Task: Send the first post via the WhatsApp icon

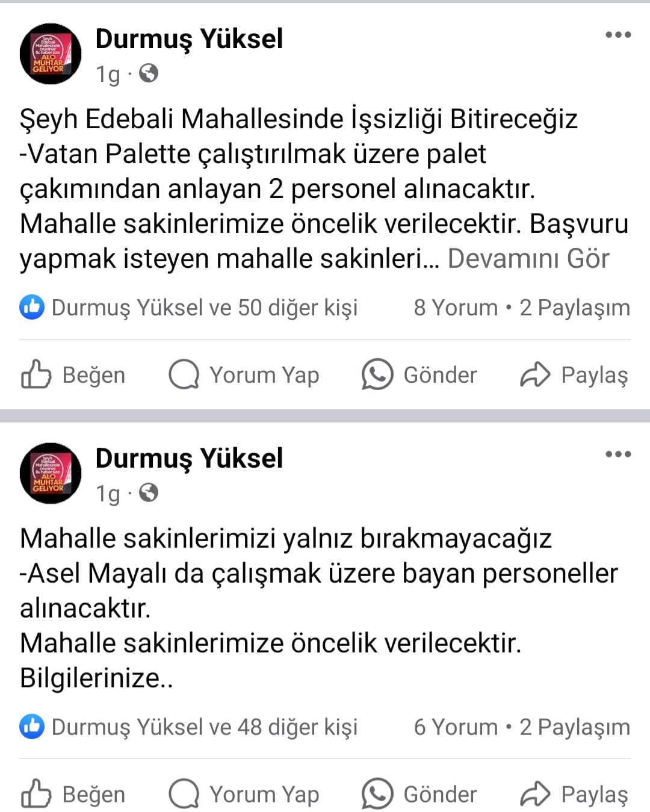Action: pyautogui.click(x=377, y=374)
